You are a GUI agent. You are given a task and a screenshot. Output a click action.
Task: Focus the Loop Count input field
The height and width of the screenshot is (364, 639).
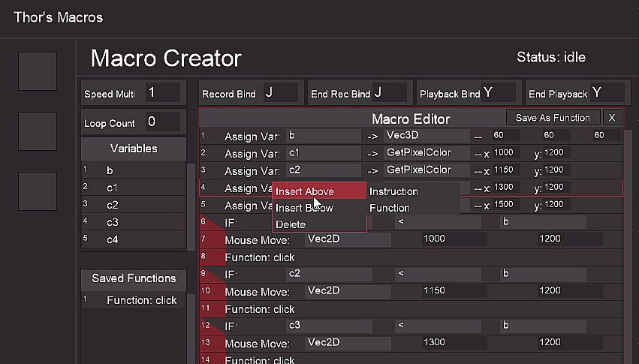163,122
